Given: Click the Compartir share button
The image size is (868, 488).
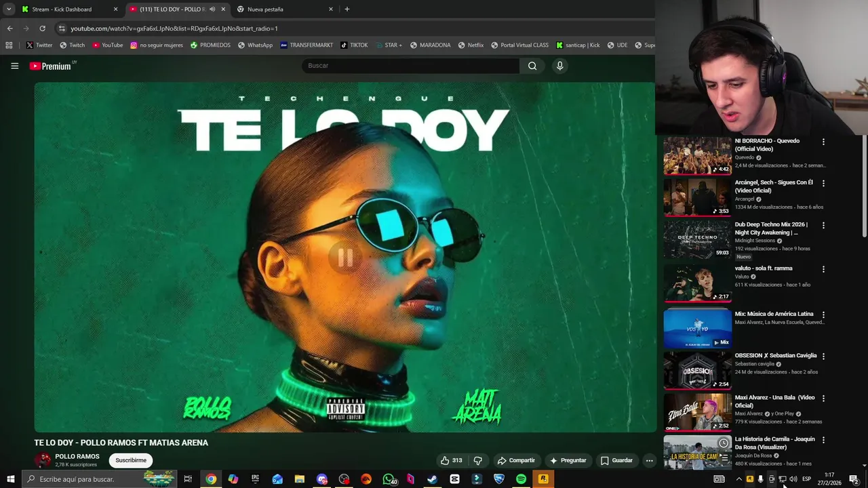Looking at the screenshot, I should (x=516, y=460).
